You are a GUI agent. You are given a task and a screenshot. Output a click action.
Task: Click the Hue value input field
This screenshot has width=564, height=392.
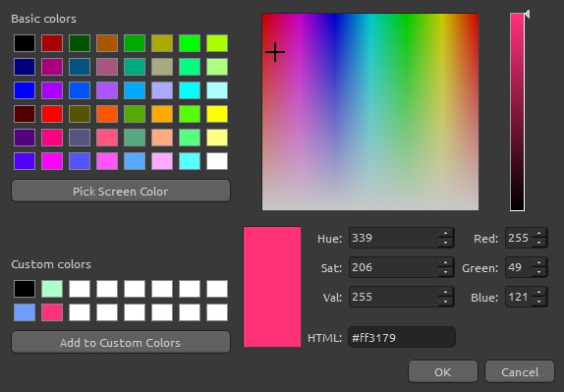(394, 238)
